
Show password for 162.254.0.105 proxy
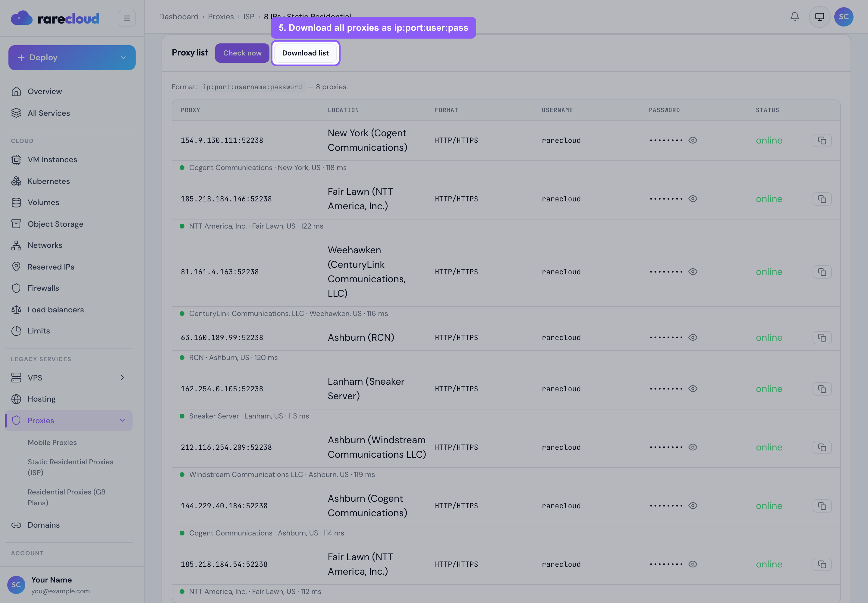(692, 388)
